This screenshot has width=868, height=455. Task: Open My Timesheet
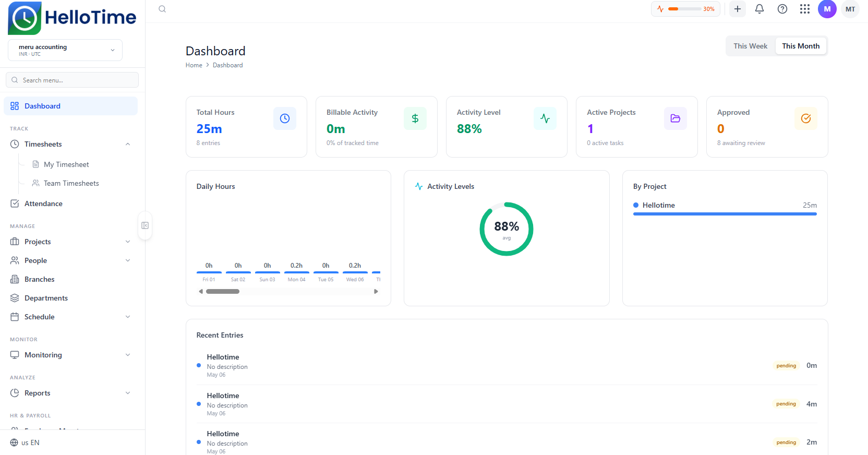(x=66, y=164)
